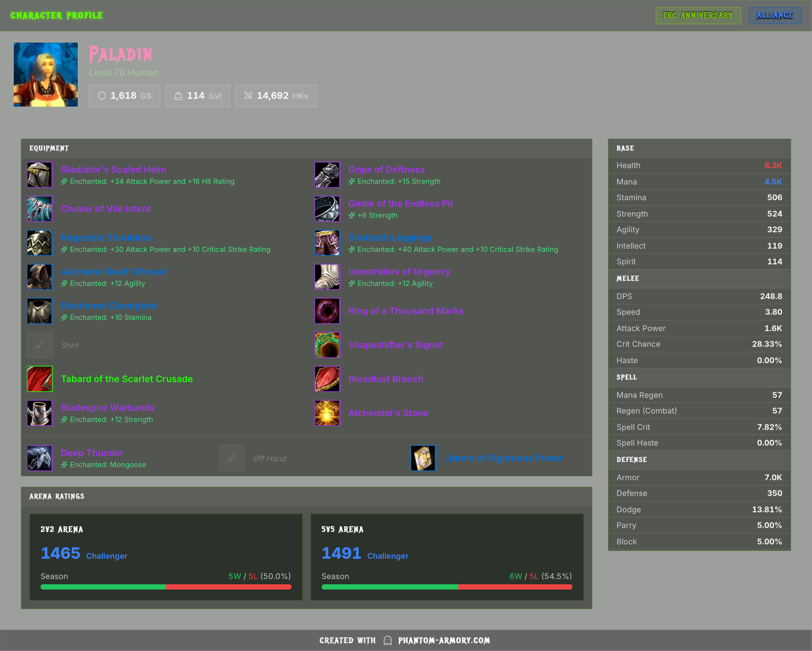Click the Ring of a Thousand Marks icon
The width and height of the screenshot is (812, 651).
point(327,311)
